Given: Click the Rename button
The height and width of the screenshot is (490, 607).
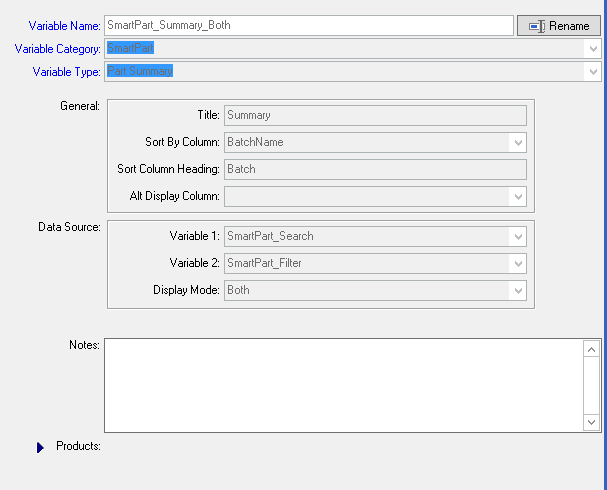Looking at the screenshot, I should coord(559,26).
